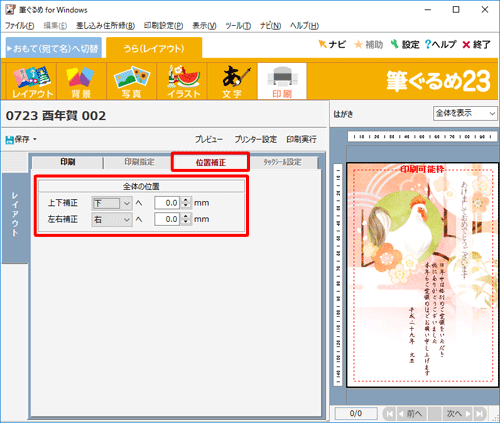Open the レイアウト icon in the orange toolbar

pos(32,82)
